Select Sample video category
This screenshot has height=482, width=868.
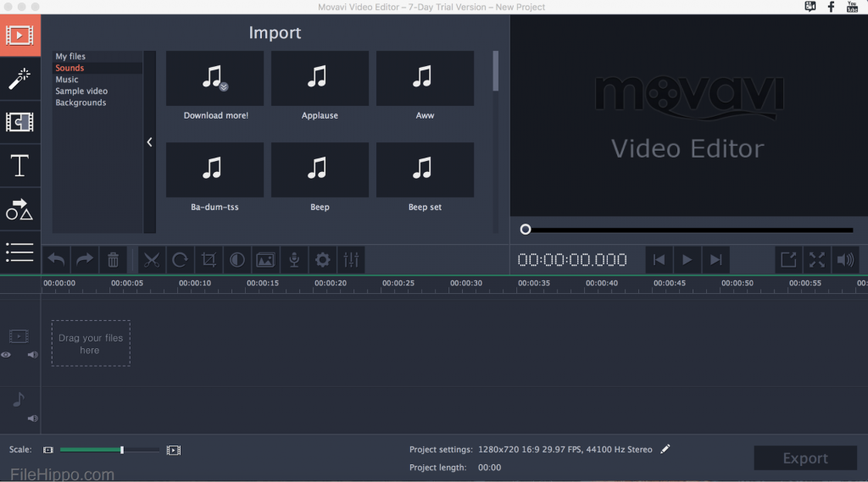pyautogui.click(x=81, y=91)
